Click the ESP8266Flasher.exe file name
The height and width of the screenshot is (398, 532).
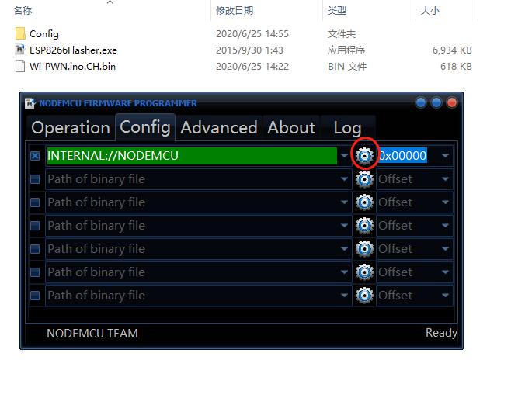click(73, 50)
